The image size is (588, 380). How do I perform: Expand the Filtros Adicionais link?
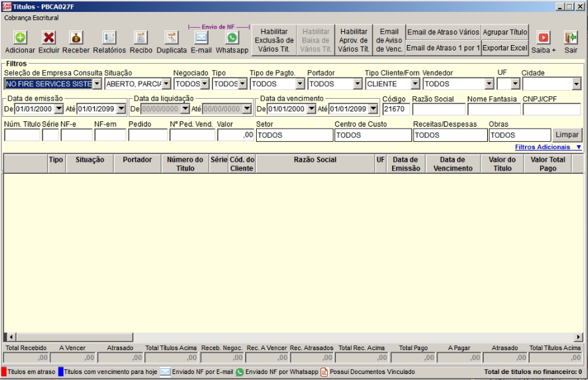[x=548, y=147]
